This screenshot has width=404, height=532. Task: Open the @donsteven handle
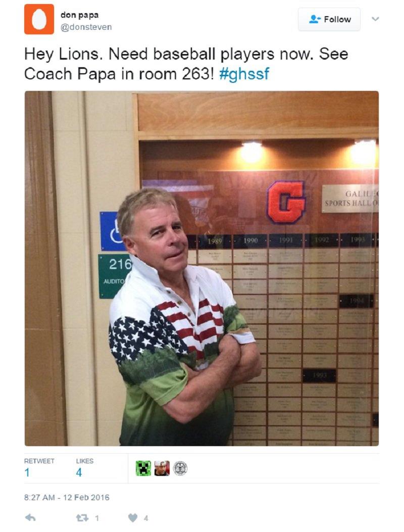pos(86,27)
